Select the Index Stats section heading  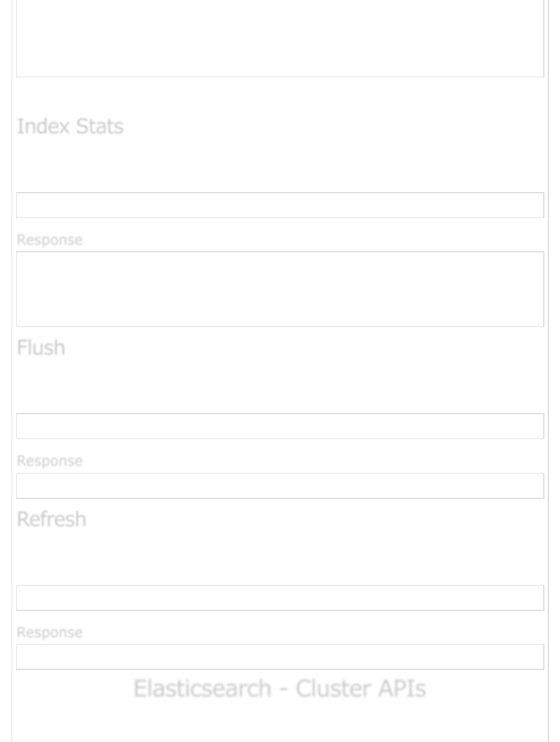(70, 126)
